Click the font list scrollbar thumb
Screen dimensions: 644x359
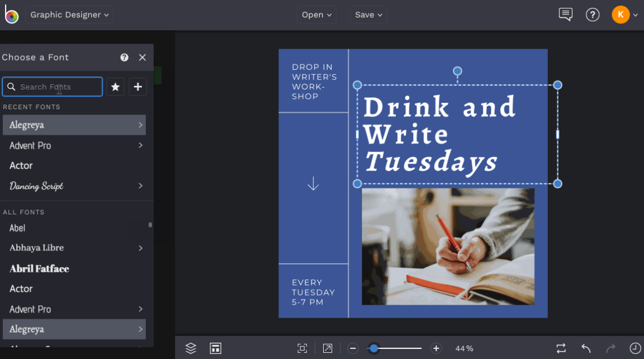(150, 225)
